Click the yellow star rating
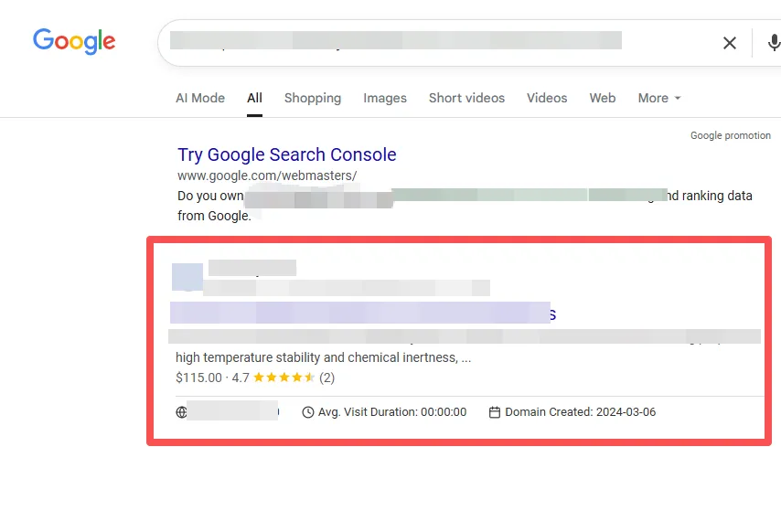 284,378
